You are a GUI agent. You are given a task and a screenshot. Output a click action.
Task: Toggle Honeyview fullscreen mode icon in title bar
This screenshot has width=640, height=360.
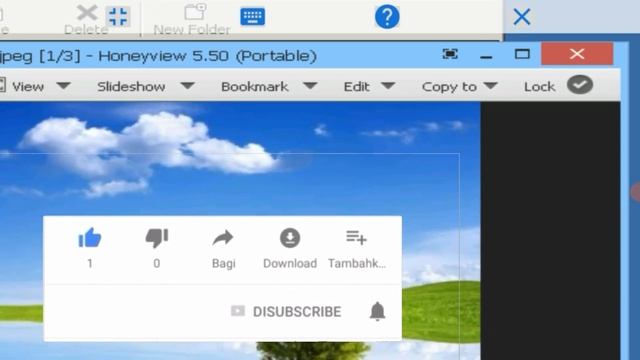(x=450, y=54)
